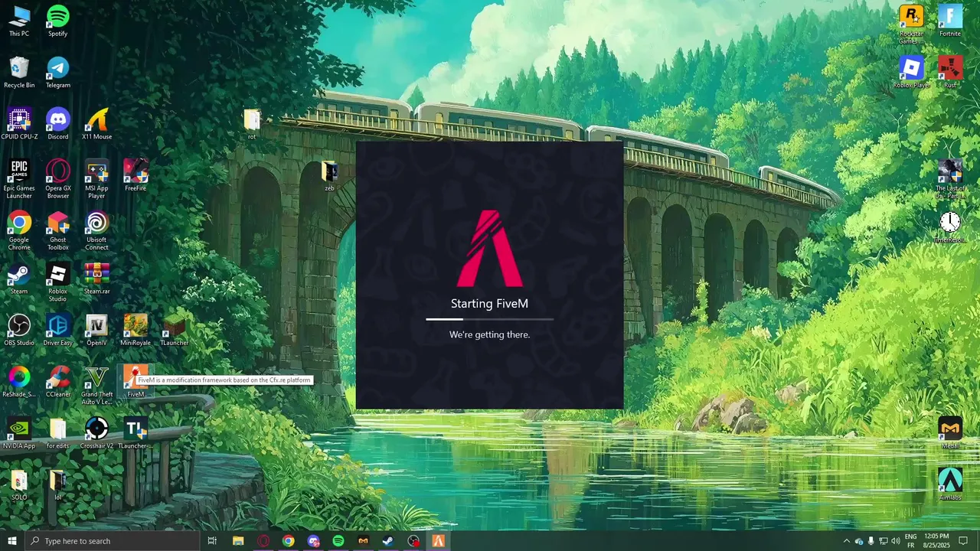Image resolution: width=980 pixels, height=551 pixels.
Task: Open Chrome from the taskbar
Action: coord(288,541)
